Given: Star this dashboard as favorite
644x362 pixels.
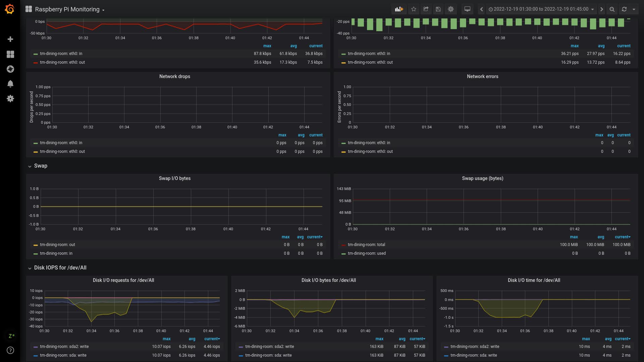Looking at the screenshot, I should coord(414,9).
